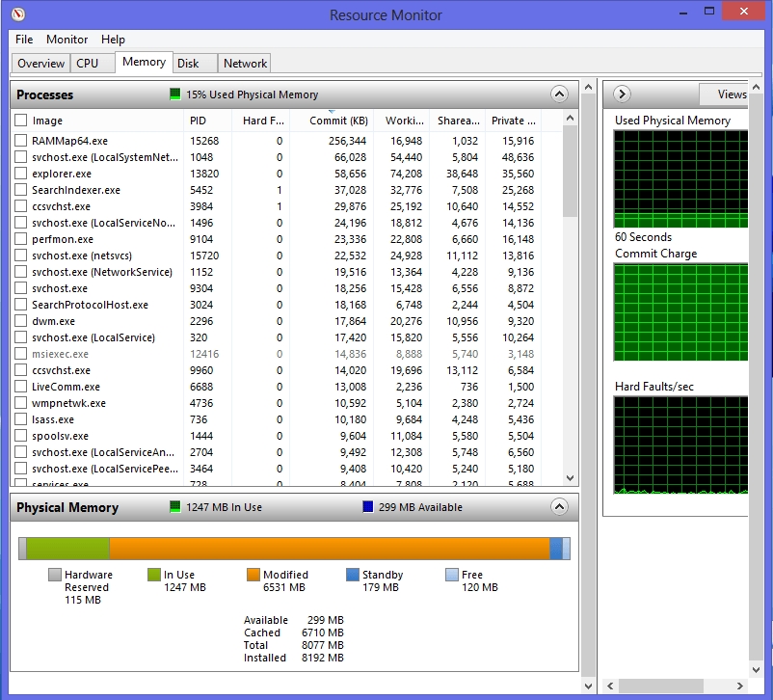The width and height of the screenshot is (773, 700).
Task: Click the physical memory usage bar
Action: (294, 549)
